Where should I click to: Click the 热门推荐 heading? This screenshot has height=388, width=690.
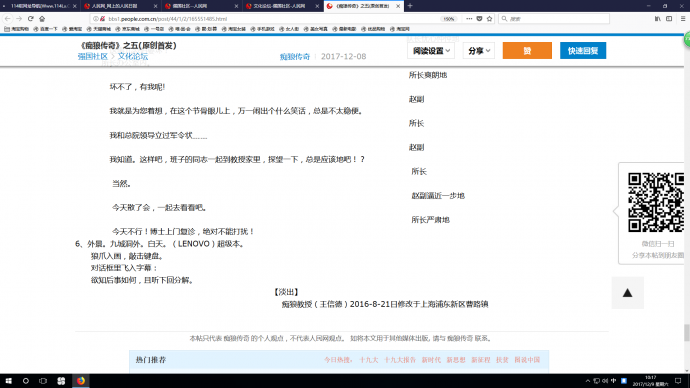click(x=150, y=360)
